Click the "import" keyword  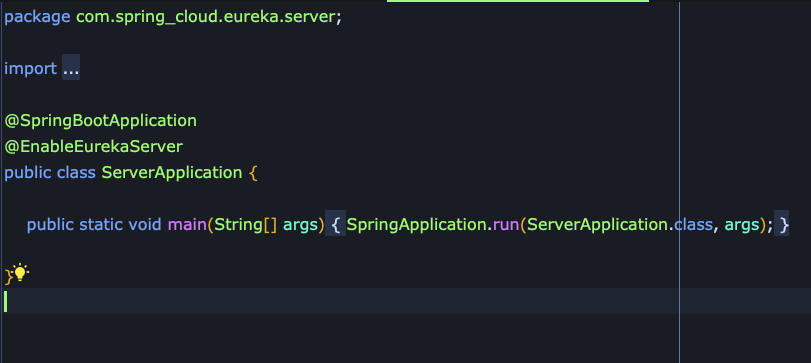point(31,68)
